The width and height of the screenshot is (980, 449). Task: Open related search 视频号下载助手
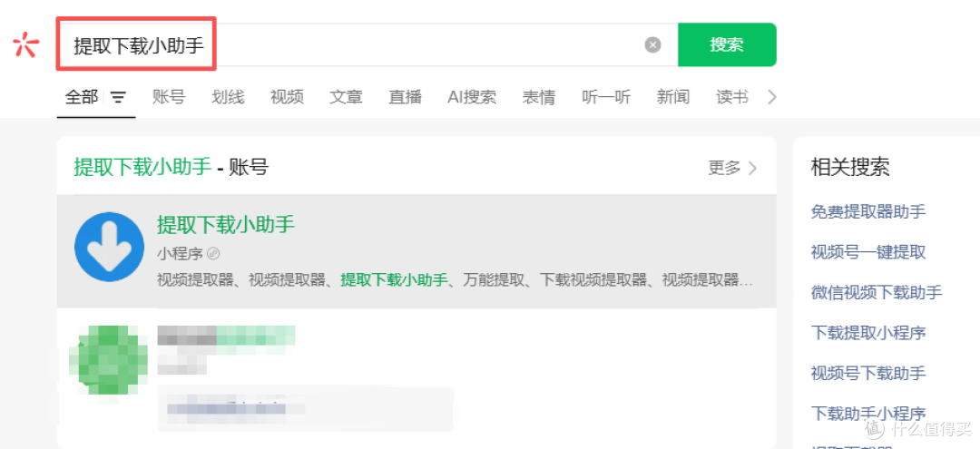click(x=868, y=374)
